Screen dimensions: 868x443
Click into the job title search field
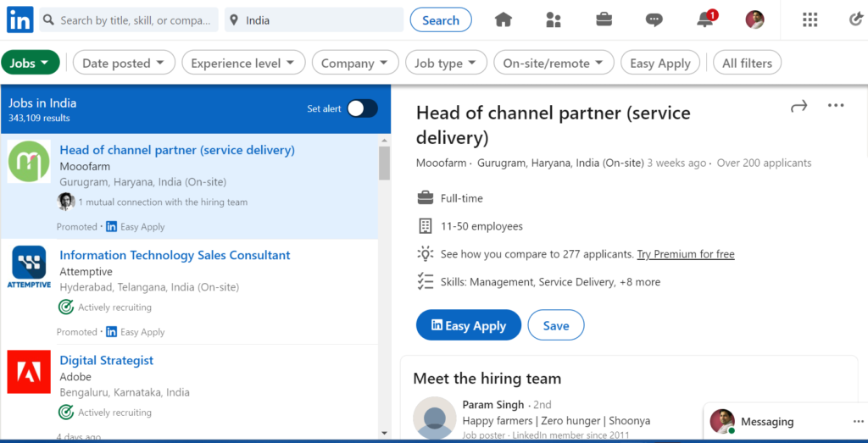(129, 20)
